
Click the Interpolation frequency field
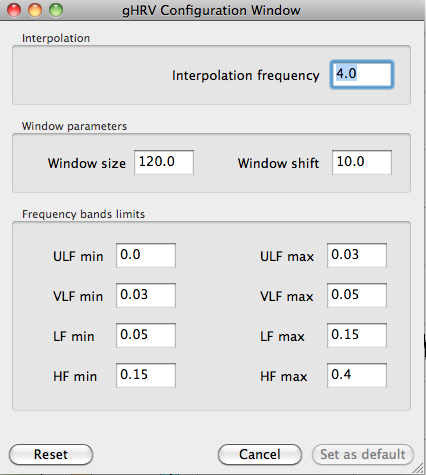(362, 74)
